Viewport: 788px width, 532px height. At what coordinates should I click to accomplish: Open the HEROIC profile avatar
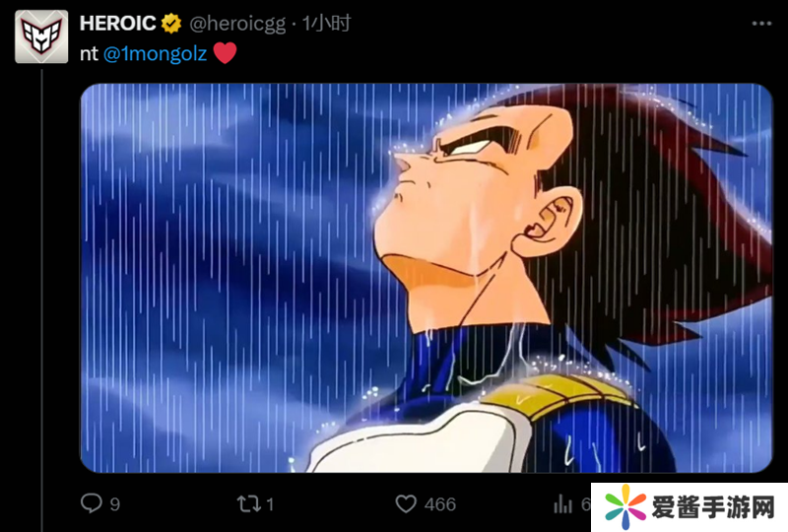click(x=41, y=36)
